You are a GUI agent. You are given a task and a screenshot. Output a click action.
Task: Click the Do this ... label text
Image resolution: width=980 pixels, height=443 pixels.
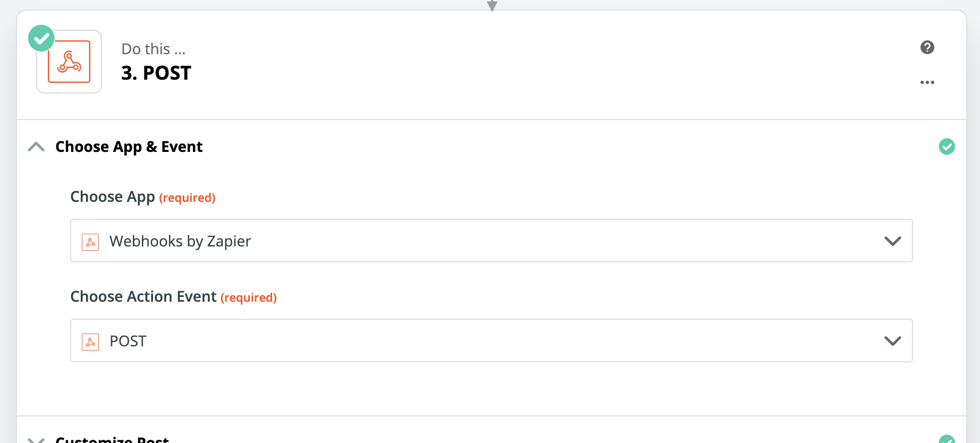click(x=154, y=49)
